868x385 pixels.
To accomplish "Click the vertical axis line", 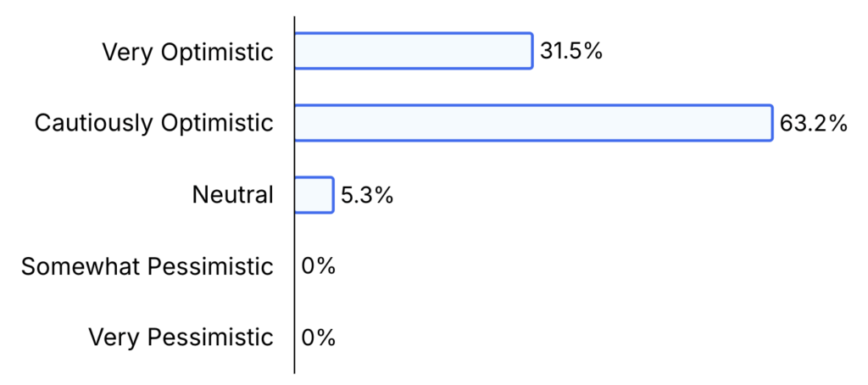I will (295, 231).
